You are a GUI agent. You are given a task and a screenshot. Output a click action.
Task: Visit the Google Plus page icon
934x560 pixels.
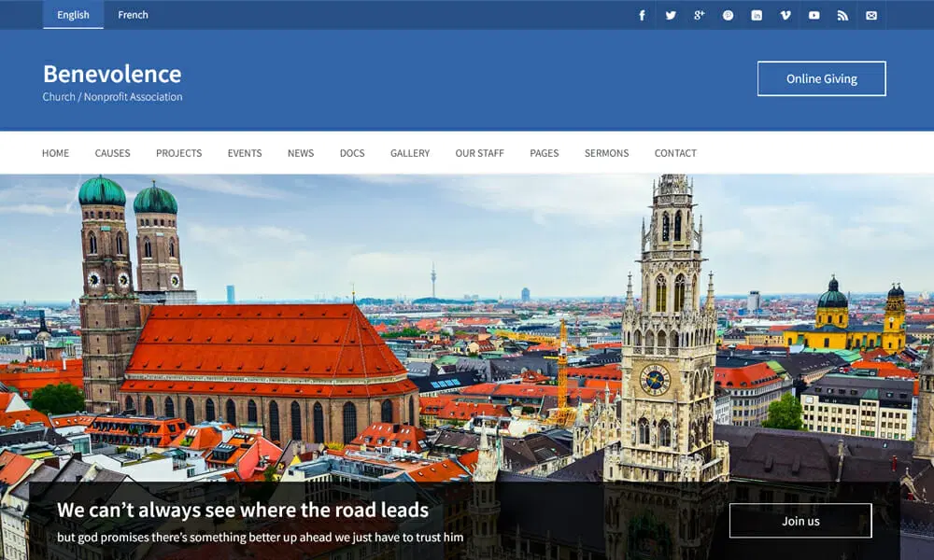click(x=699, y=16)
